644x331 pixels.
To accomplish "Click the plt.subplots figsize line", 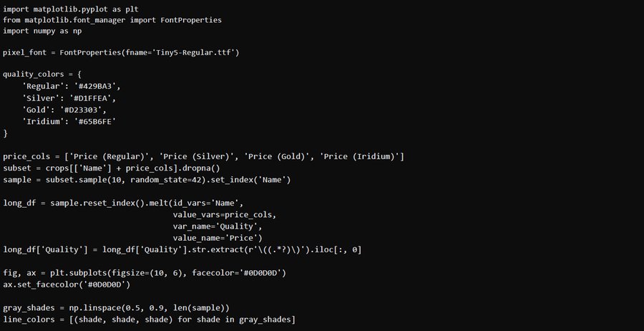I will (145, 273).
